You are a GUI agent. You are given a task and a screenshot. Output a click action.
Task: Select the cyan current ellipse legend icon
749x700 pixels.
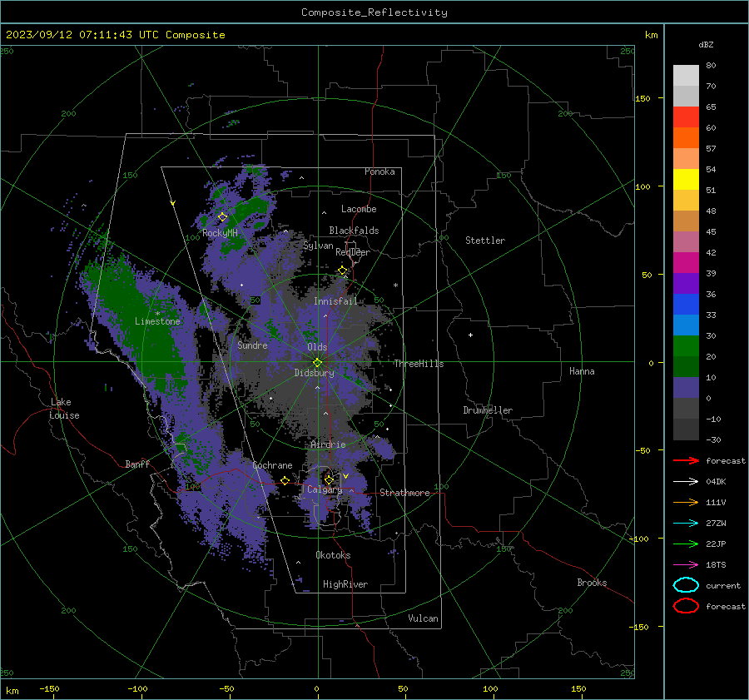tap(686, 585)
